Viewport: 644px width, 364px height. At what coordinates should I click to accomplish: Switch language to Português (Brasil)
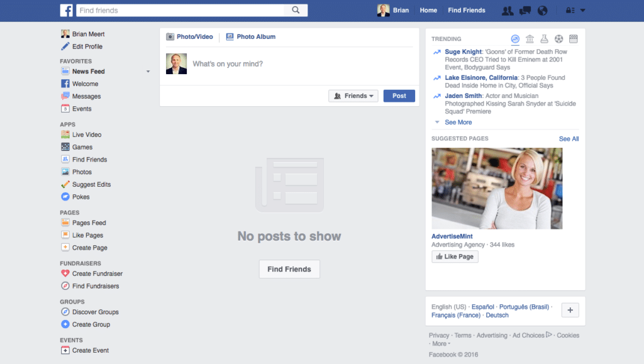coord(524,307)
